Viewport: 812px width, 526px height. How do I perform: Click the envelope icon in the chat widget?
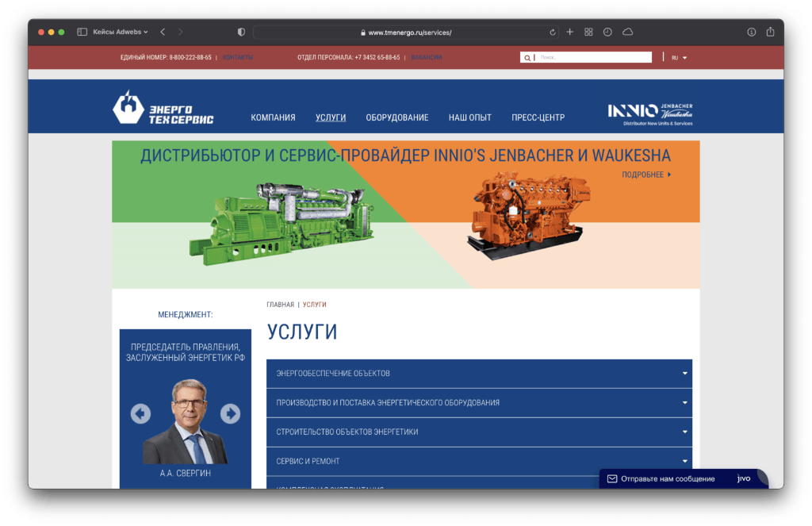click(611, 479)
